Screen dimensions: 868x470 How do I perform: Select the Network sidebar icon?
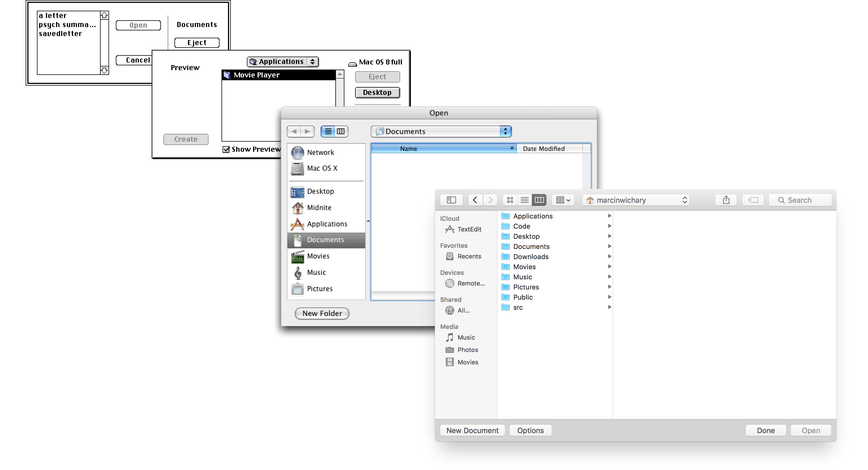point(298,152)
